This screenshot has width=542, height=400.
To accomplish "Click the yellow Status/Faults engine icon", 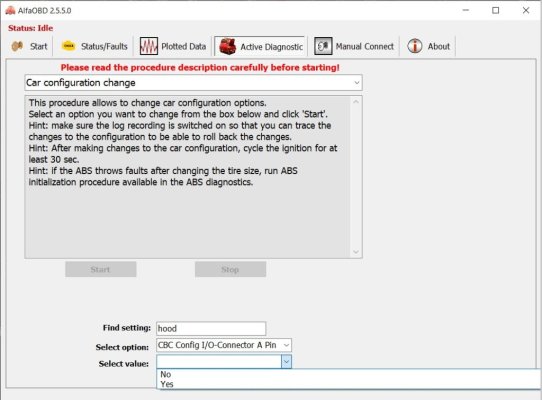I will 68,46.
